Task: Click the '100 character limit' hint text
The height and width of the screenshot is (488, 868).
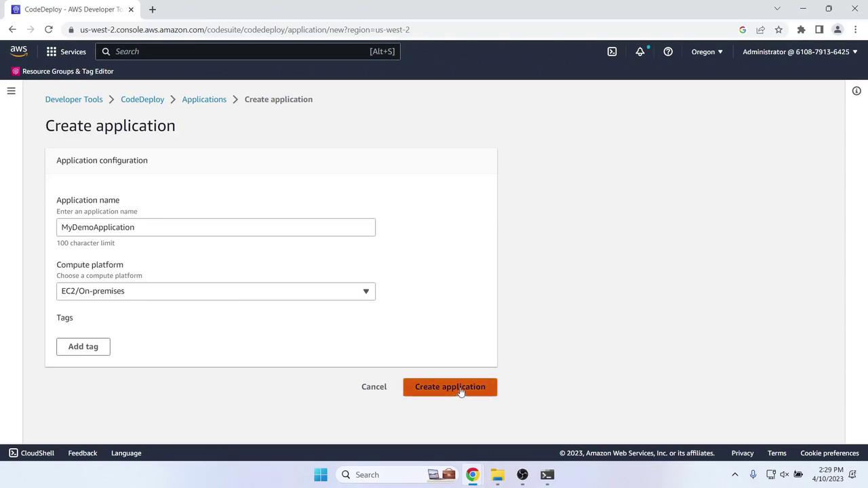Action: 85,243
